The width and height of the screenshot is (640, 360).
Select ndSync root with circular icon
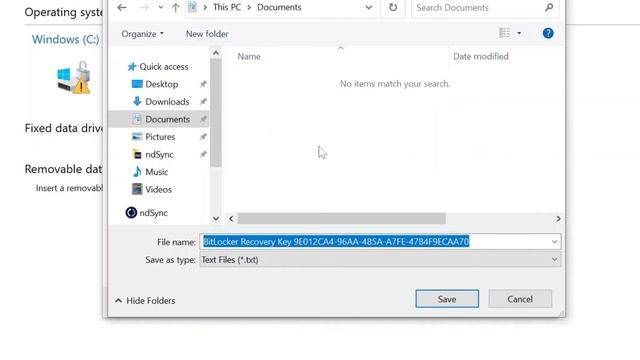point(147,213)
